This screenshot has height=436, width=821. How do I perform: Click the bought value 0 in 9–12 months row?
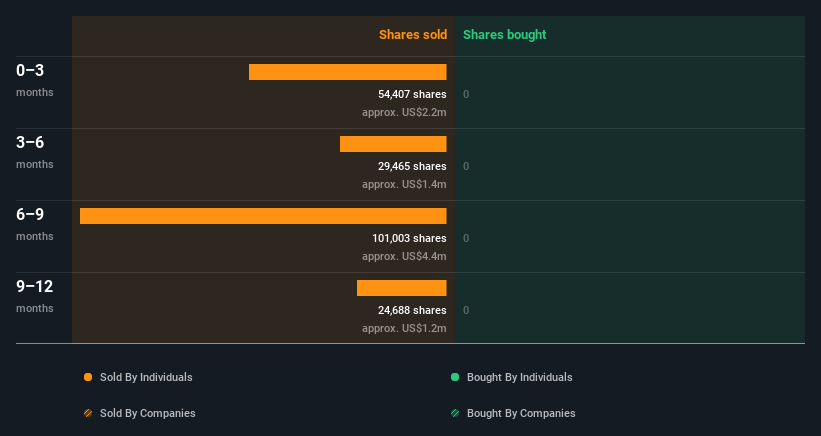[466, 310]
